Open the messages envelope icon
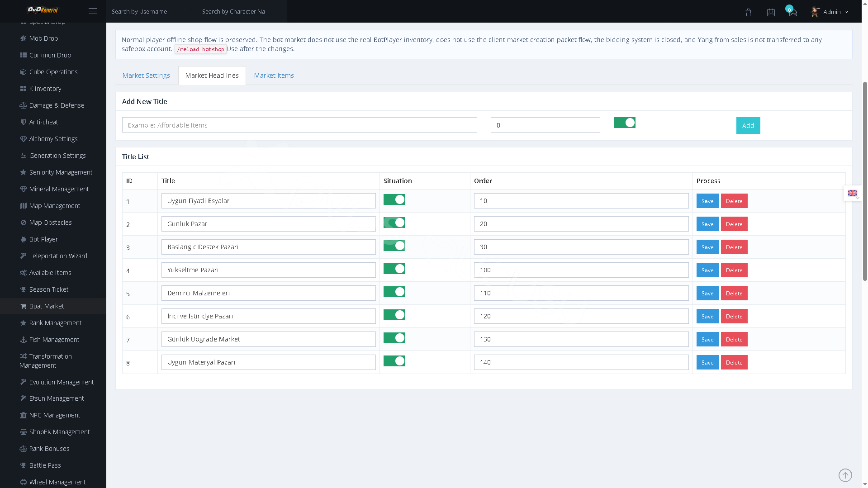Viewport: 868px width, 488px height. pos(793,12)
